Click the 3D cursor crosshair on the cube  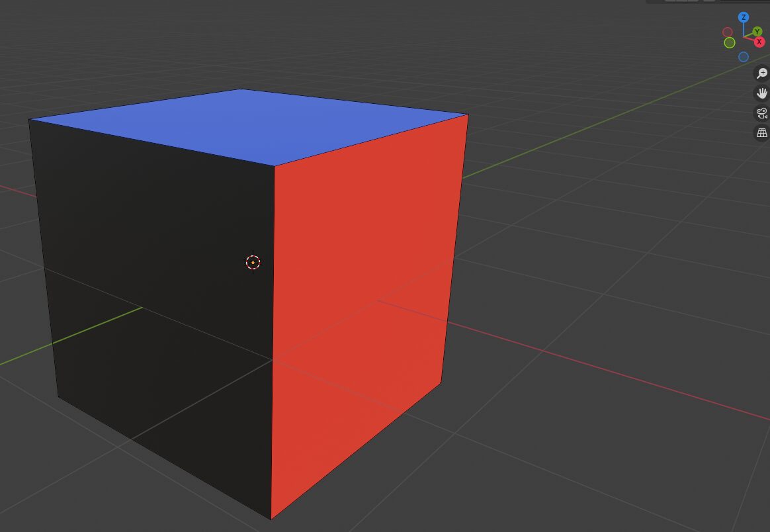pyautogui.click(x=253, y=263)
